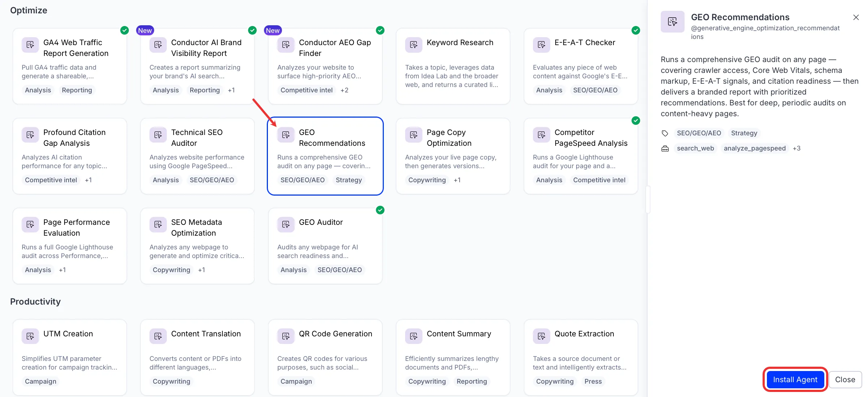868x397 pixels.
Task: Click the Competitive intel tag on Conductor AEO Gap Finder
Action: (307, 90)
